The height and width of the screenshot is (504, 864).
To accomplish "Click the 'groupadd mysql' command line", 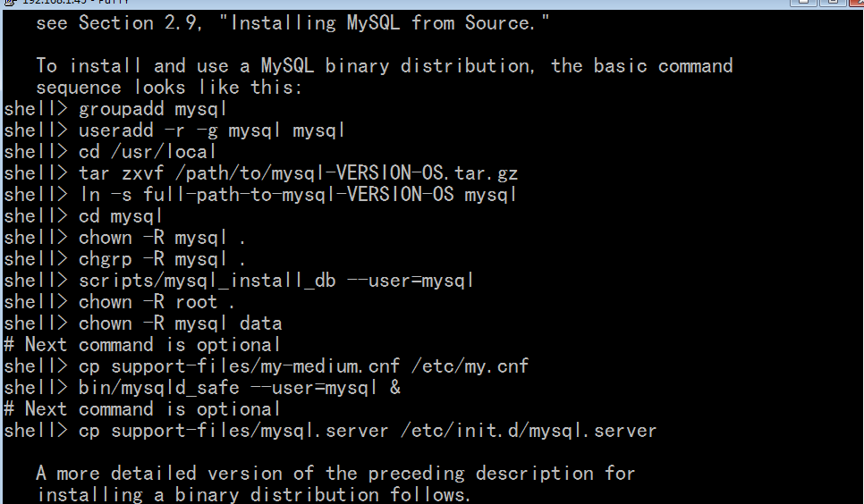I will 115,109.
